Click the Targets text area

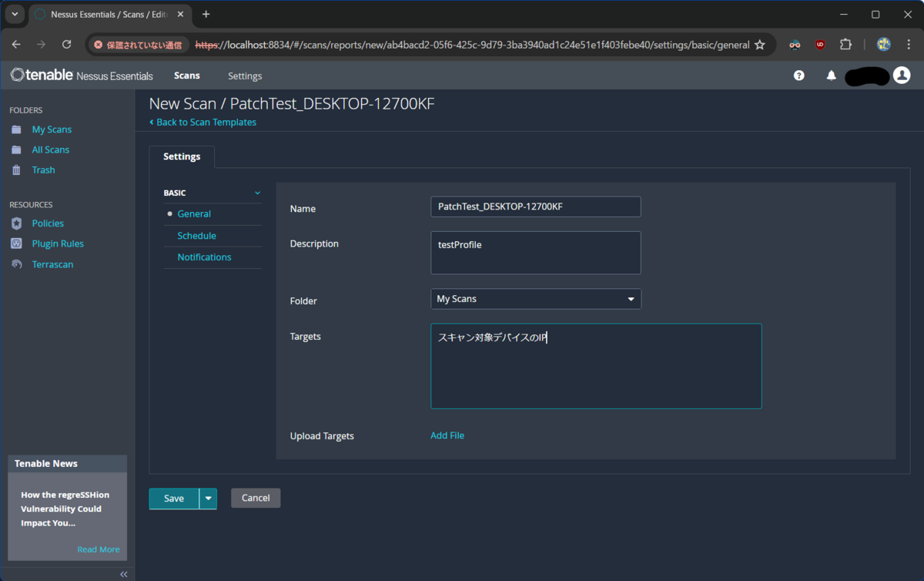click(596, 366)
